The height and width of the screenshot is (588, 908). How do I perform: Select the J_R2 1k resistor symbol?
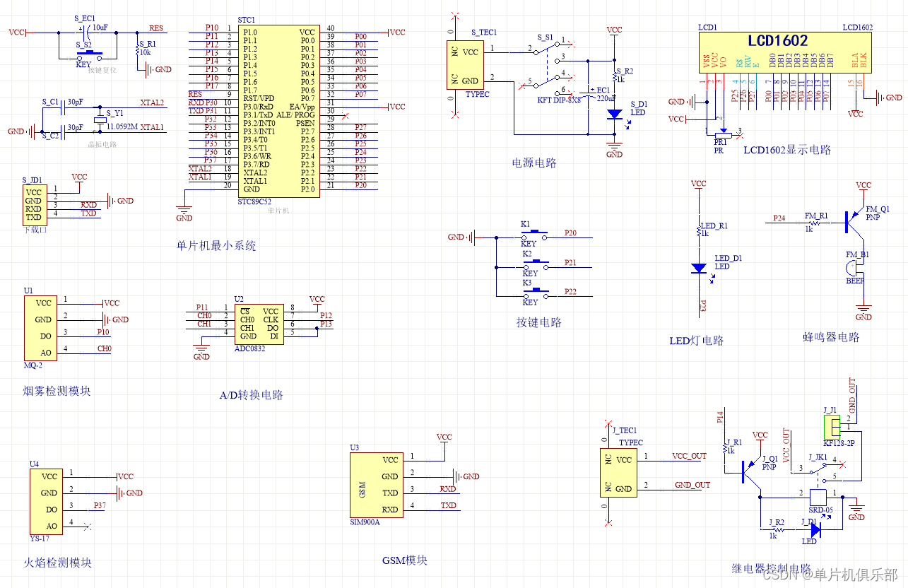click(x=777, y=529)
